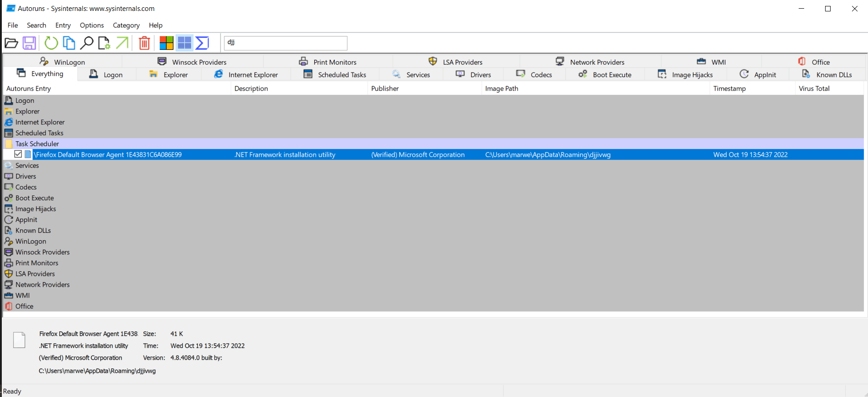Click into the djj filter input box
The height and width of the screenshot is (397, 868).
point(286,43)
